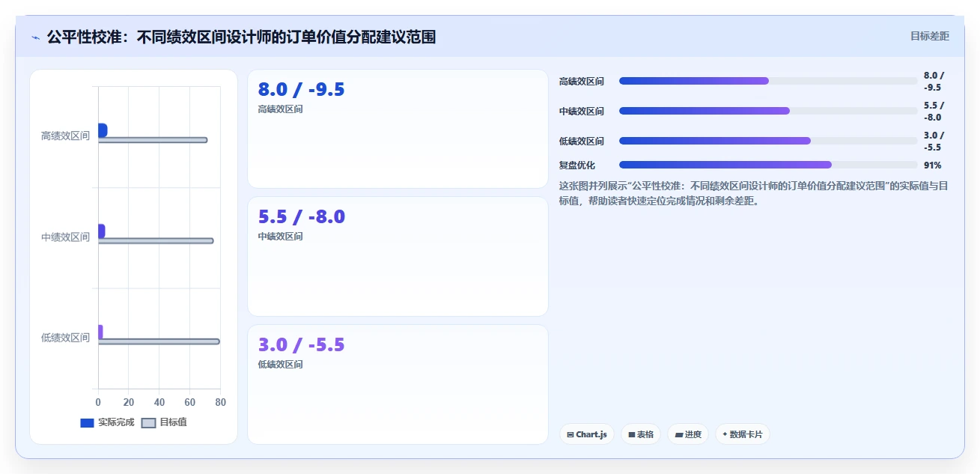The width and height of the screenshot is (980, 474).
Task: Click the 高绩效区间 target bar in chart
Action: click(153, 140)
